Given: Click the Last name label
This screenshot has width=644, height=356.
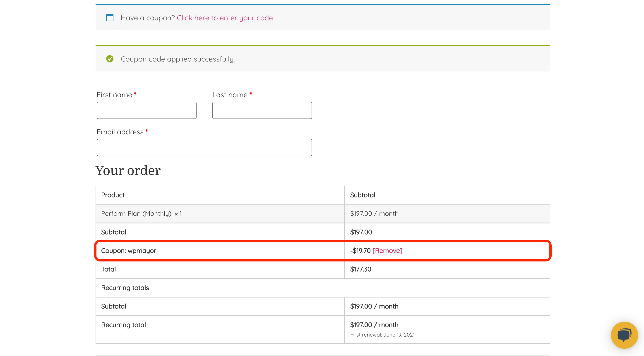Looking at the screenshot, I should tap(230, 95).
